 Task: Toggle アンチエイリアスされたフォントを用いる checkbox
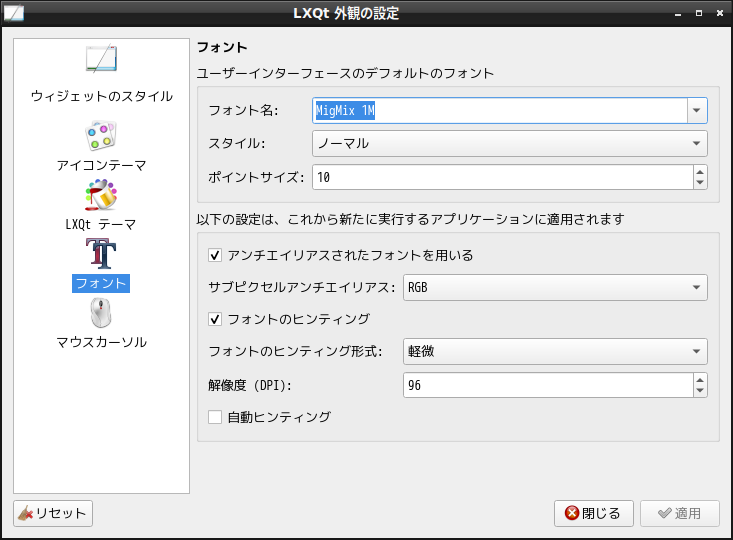(x=215, y=255)
